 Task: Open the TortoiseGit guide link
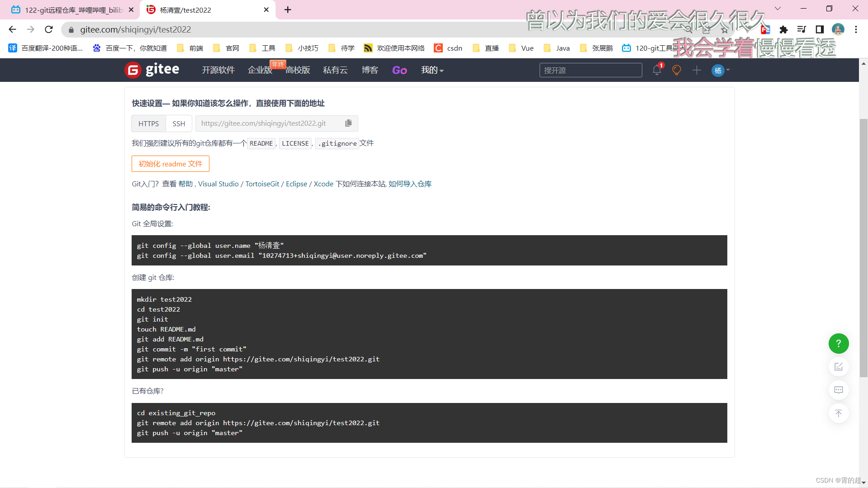pyautogui.click(x=262, y=184)
